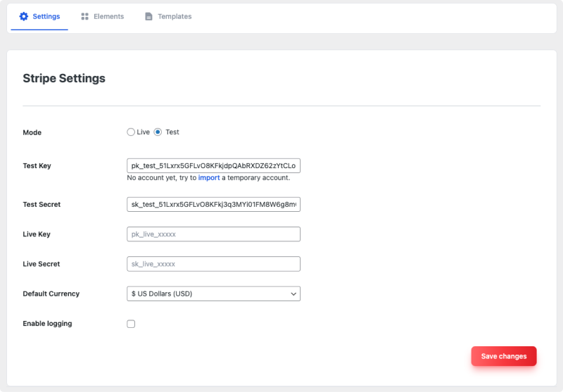563x392 pixels.
Task: Click into the Test Secret field
Action: [213, 204]
